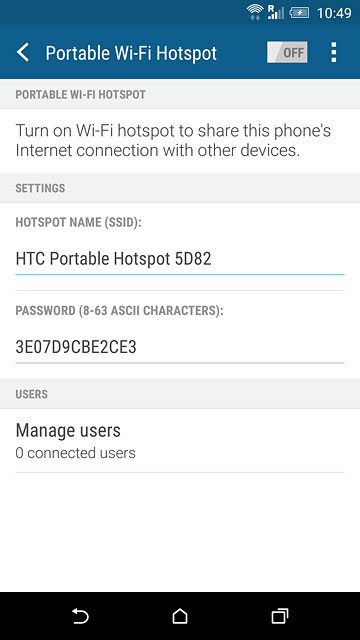Tap the USERS section header
360x640 pixels.
[31, 394]
